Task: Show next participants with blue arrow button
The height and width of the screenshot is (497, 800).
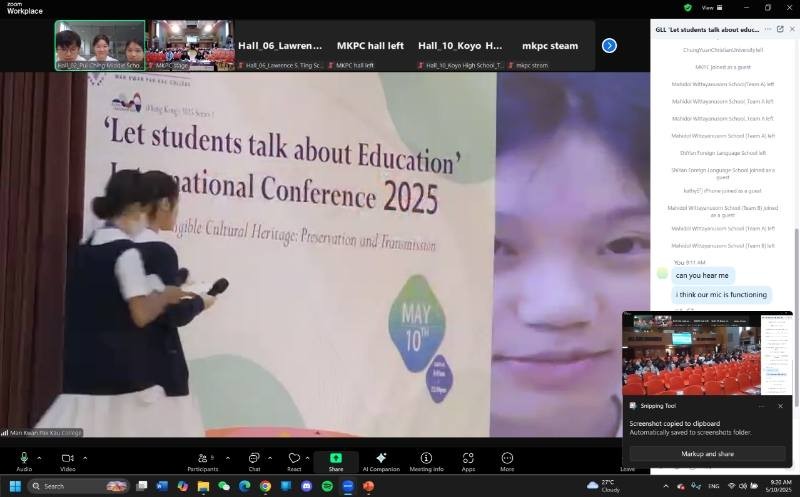Action: (x=609, y=45)
